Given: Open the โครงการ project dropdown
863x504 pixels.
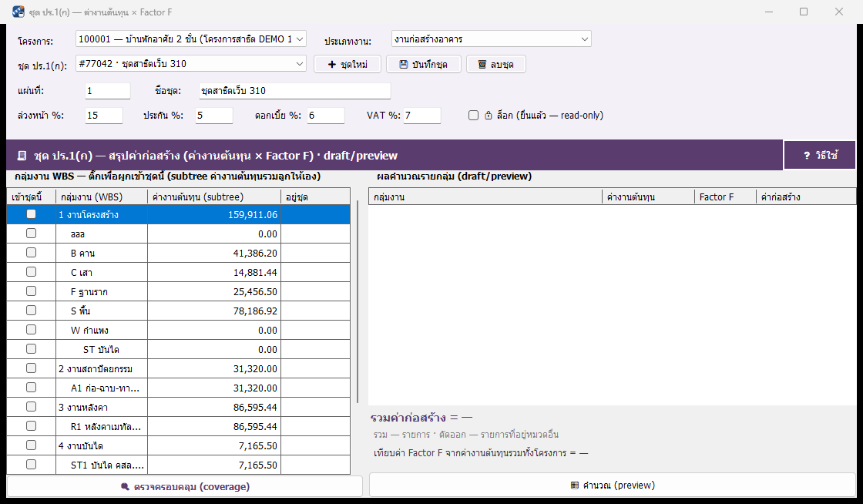Looking at the screenshot, I should 190,39.
